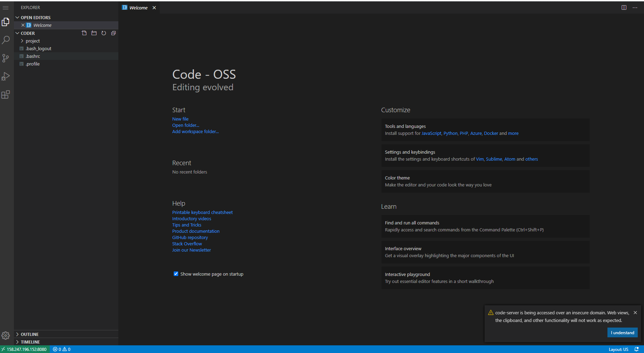
Task: Open Printable keyboard cheatsheet link
Action: pyautogui.click(x=202, y=212)
